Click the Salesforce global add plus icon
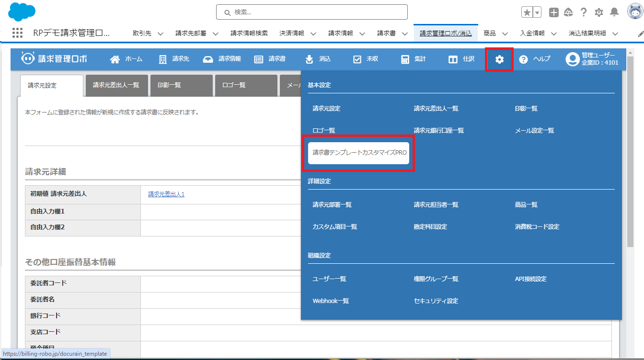Image resolution: width=644 pixels, height=360 pixels. click(553, 12)
